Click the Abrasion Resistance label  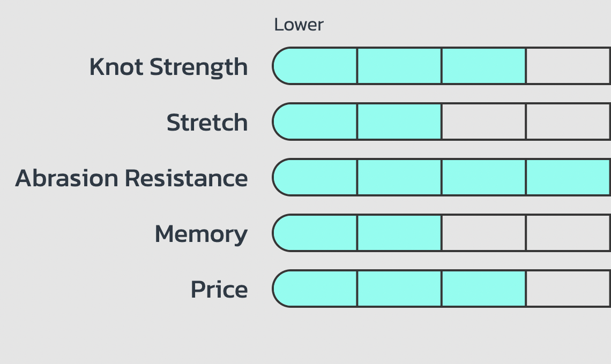pos(131,178)
